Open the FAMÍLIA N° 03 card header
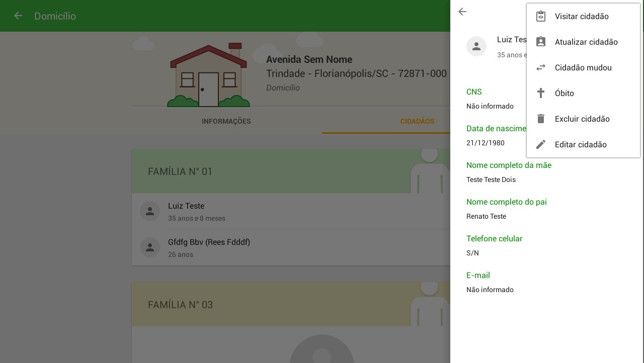The image size is (644, 363). (x=291, y=304)
